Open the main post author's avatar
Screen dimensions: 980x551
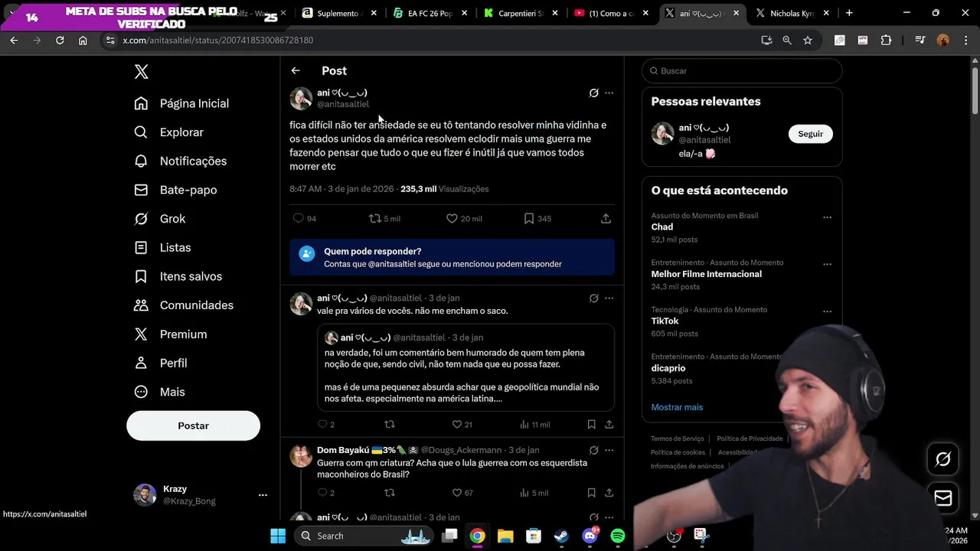301,99
